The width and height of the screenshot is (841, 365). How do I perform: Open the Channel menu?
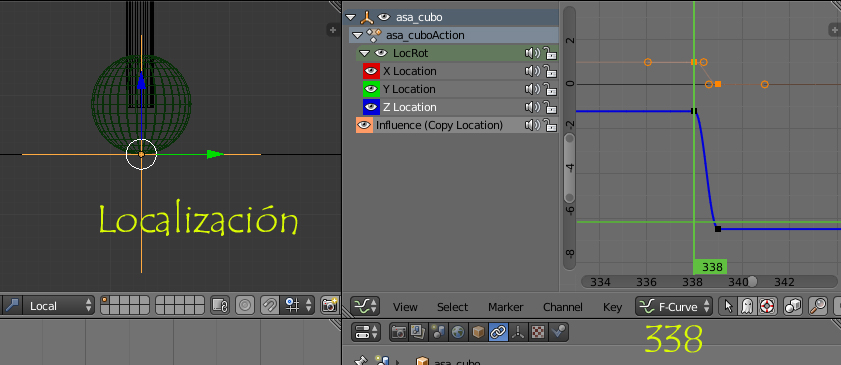[x=563, y=307]
